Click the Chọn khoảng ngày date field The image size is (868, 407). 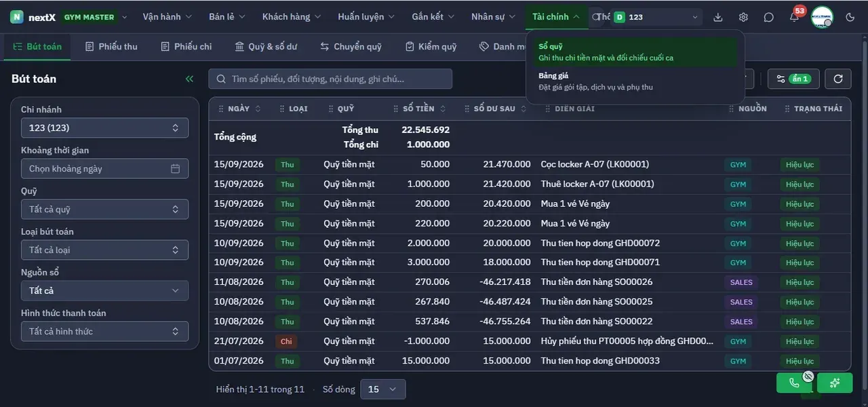(104, 168)
